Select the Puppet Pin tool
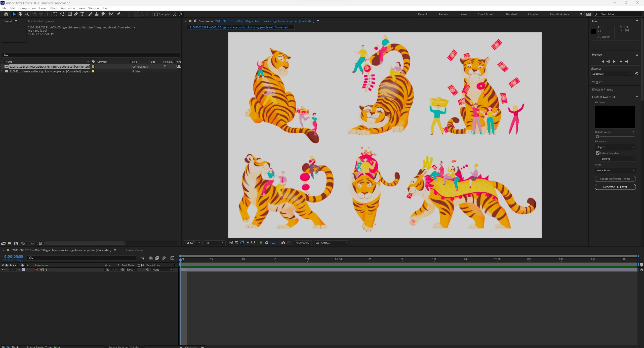This screenshot has width=644, height=348. point(118,14)
